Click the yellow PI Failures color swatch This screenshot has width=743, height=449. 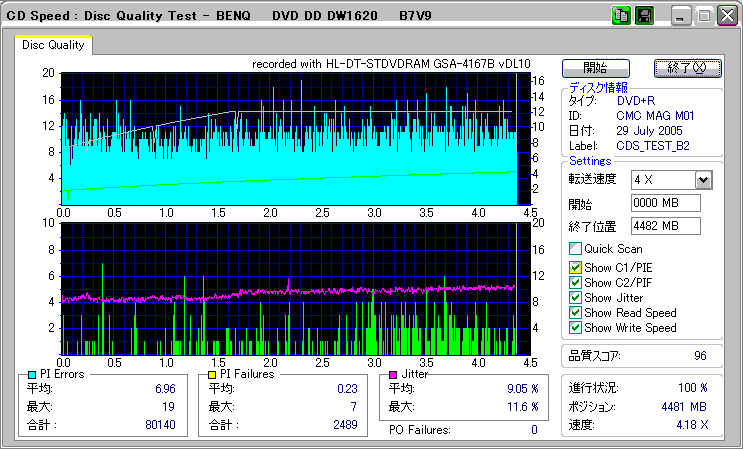click(213, 374)
